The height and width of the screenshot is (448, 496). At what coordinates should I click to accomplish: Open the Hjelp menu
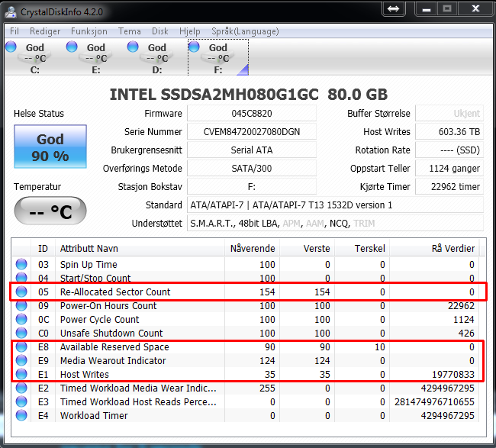[190, 31]
